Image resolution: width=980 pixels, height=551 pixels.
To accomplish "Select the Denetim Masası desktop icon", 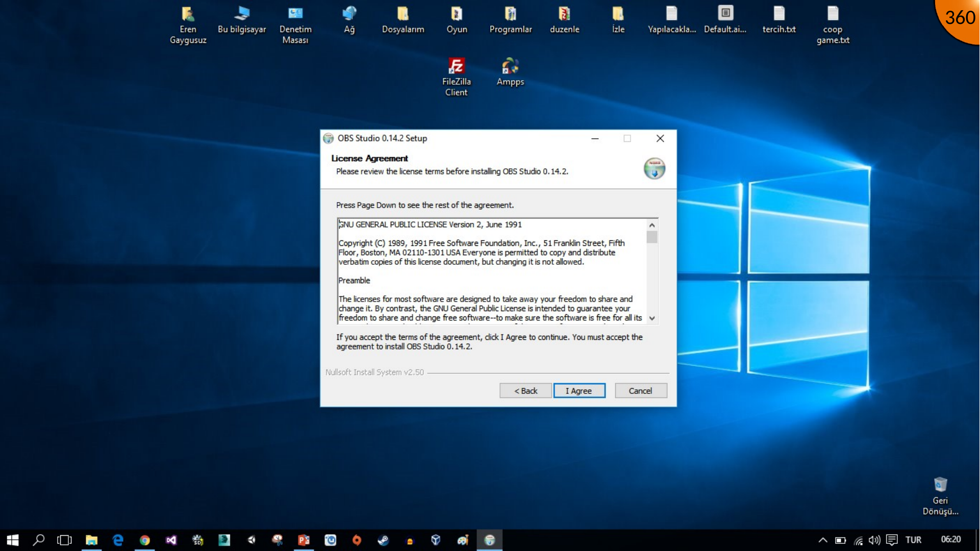I will click(295, 25).
